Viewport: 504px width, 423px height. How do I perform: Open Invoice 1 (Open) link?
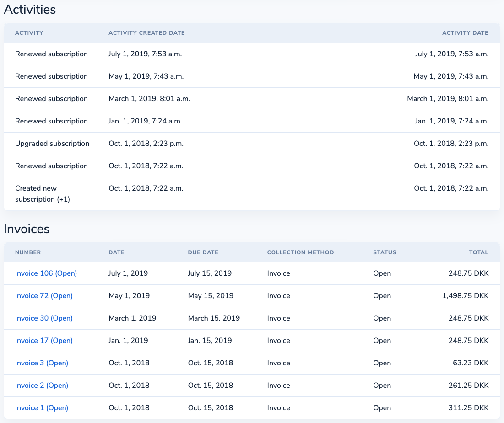pos(42,408)
